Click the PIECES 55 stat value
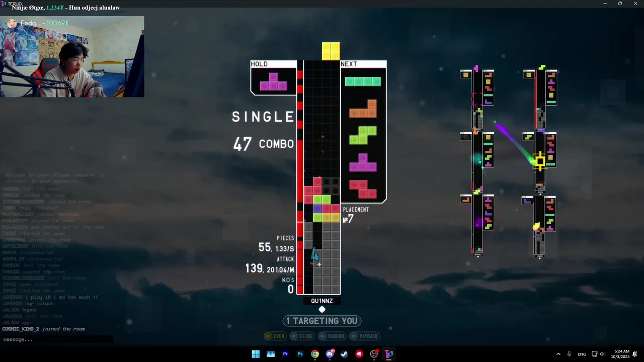Screen dimensions: 644x362 pyautogui.click(x=265, y=247)
